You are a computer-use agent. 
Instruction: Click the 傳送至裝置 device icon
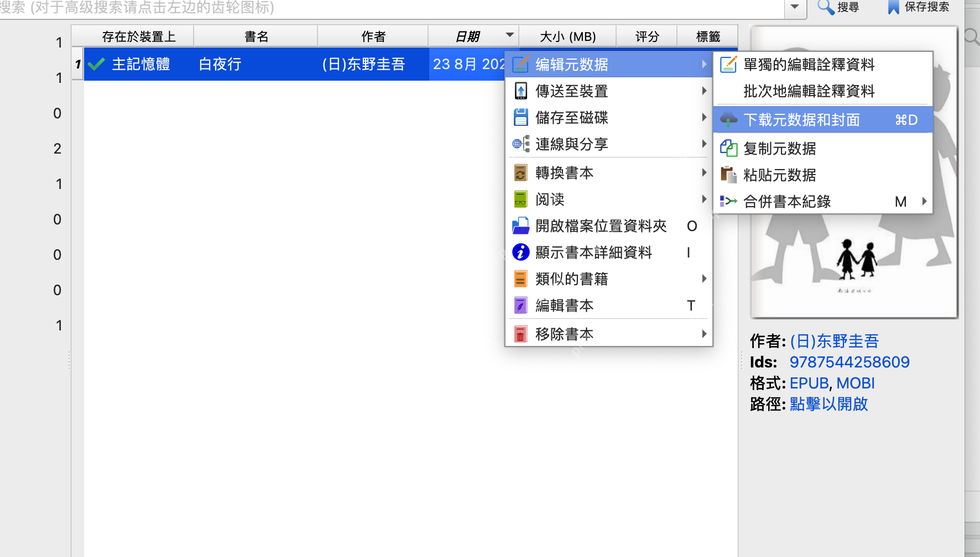520,91
